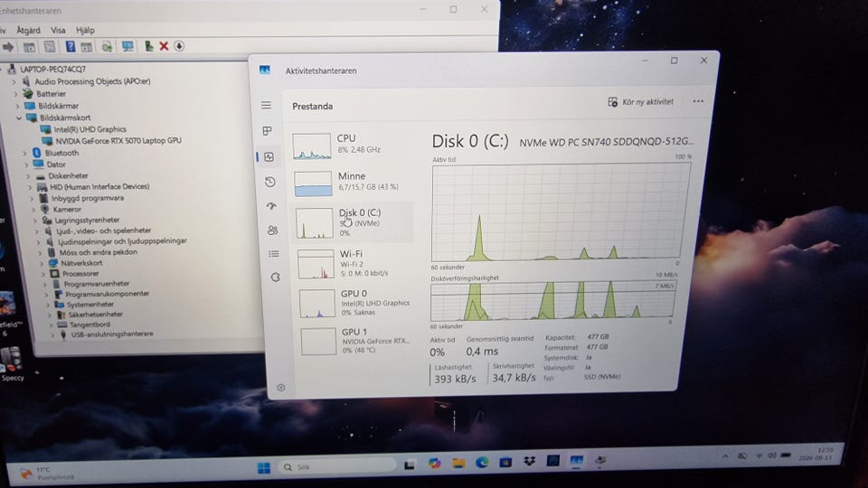This screenshot has height=488, width=868.
Task: Open Startup apps icon in Task Manager
Action: click(x=271, y=206)
